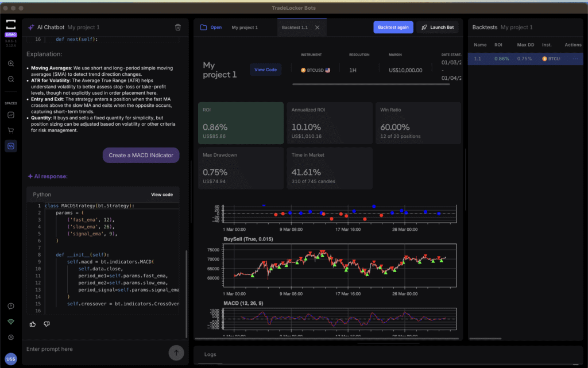Click the zoom out magnifier icon
Image resolution: width=588 pixels, height=368 pixels.
tap(11, 79)
